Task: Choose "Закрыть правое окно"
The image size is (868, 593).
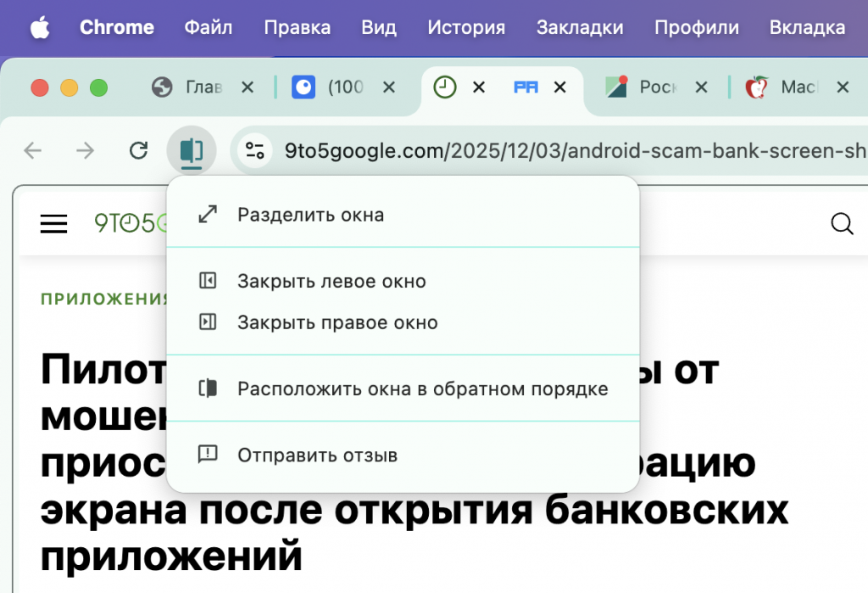Action: [334, 322]
